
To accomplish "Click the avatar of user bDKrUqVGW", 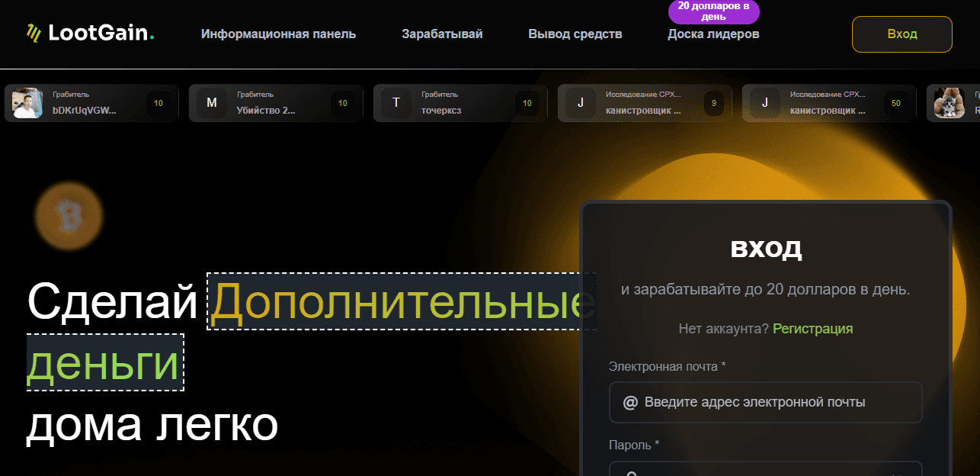I will (x=27, y=102).
